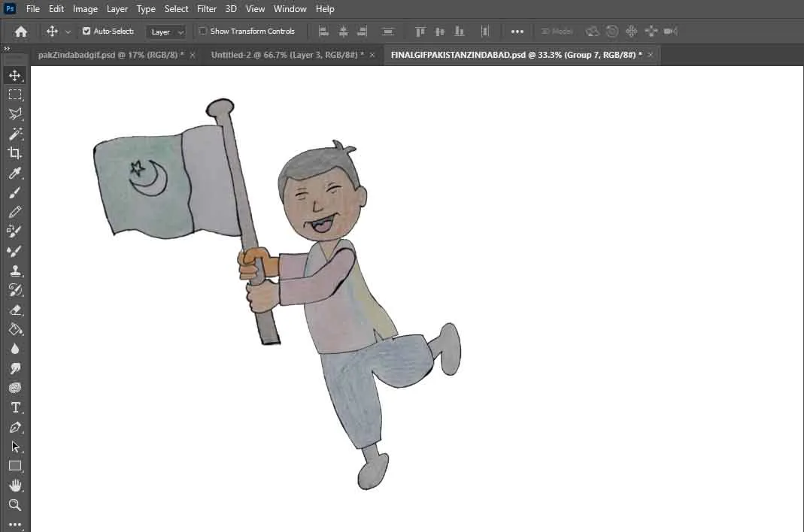Open the Filter menu
The height and width of the screenshot is (532, 804).
click(x=206, y=9)
